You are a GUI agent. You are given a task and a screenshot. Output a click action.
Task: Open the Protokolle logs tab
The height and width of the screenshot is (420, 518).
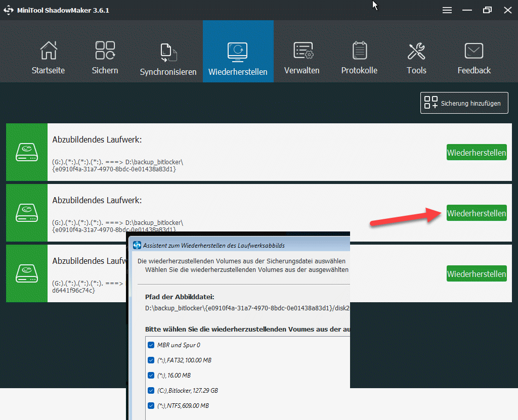tap(360, 58)
